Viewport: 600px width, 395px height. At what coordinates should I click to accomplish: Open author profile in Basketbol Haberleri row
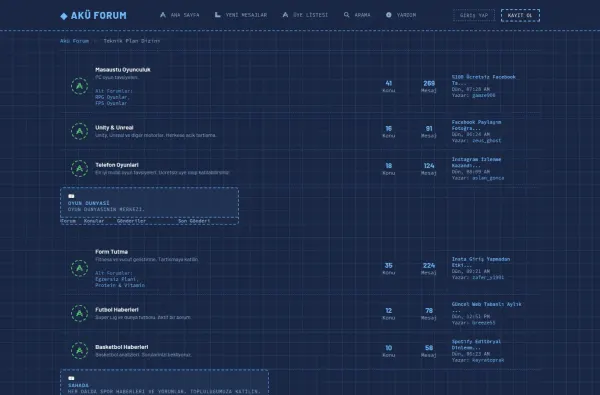pyautogui.click(x=488, y=360)
